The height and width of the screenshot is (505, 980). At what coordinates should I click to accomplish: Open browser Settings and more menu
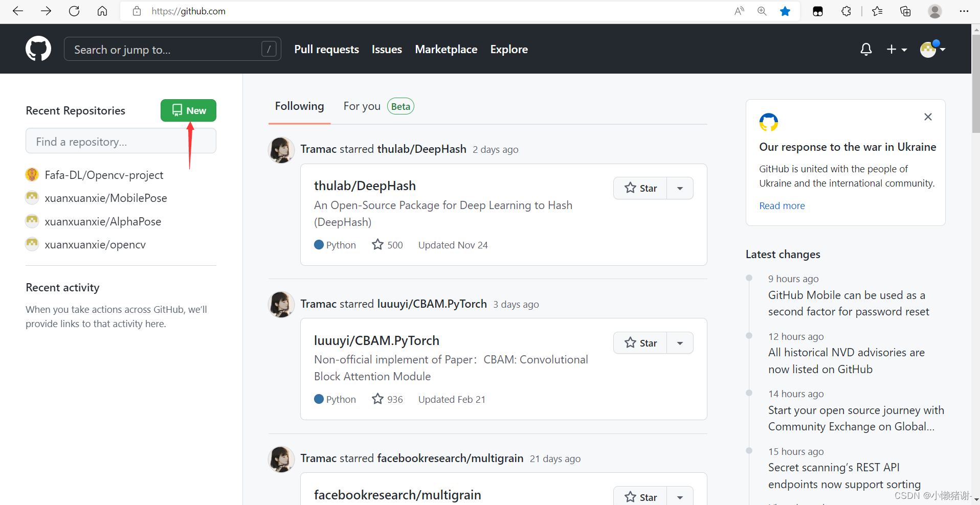tap(964, 11)
